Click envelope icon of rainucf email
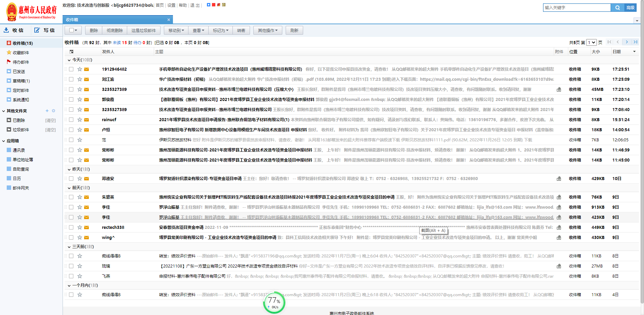This screenshot has height=315, width=644. point(86,120)
